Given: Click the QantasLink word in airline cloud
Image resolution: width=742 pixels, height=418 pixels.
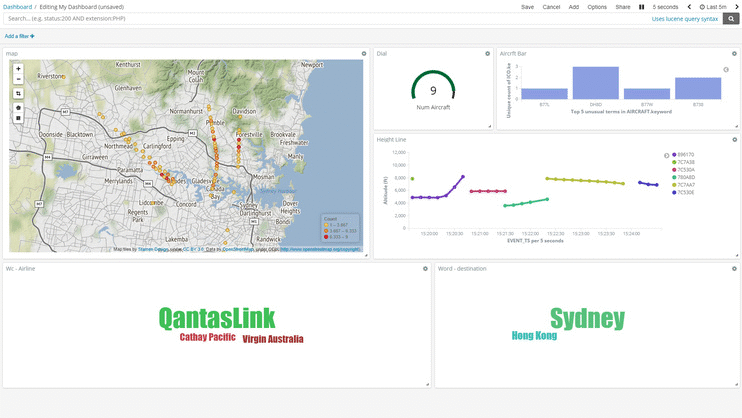Looking at the screenshot, I should [x=217, y=318].
